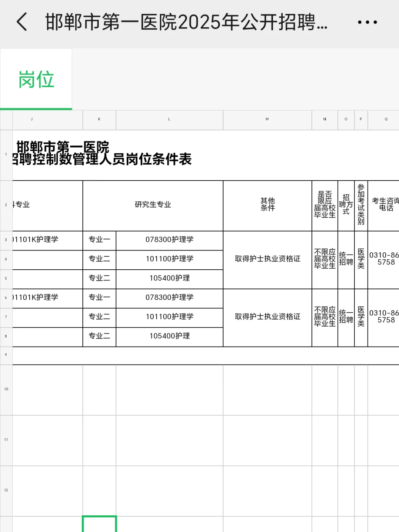Select the 研究生专业 header cell

click(153, 205)
